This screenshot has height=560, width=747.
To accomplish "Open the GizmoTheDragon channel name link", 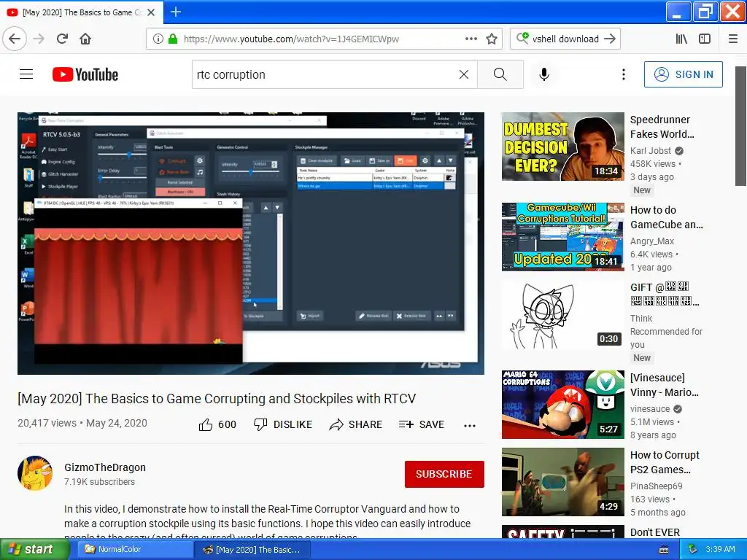I will [x=105, y=467].
